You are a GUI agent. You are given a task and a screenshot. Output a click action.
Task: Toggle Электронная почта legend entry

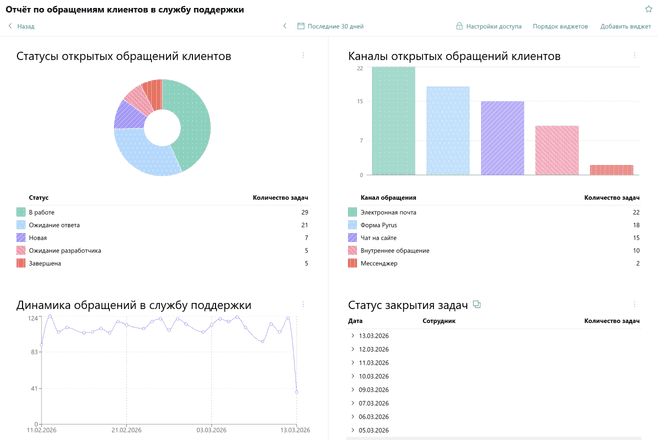coord(388,212)
